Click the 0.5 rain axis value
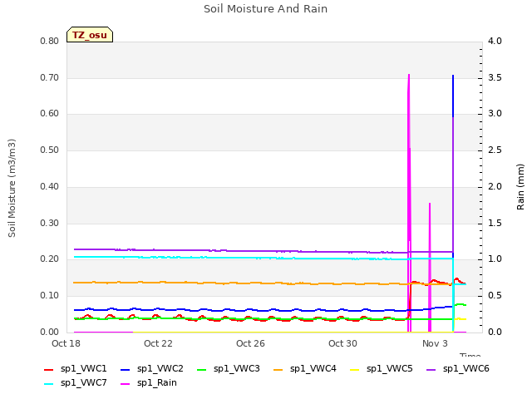 495,296
